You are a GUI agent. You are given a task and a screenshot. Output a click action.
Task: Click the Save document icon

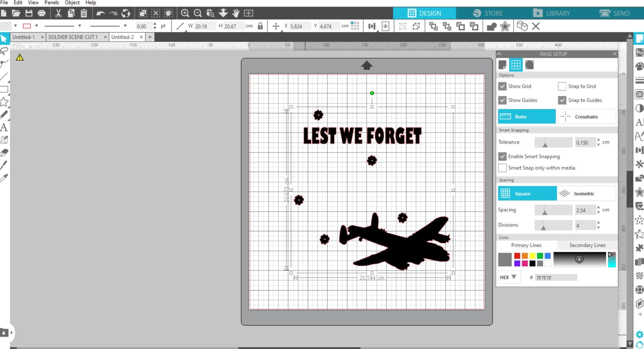(x=29, y=13)
